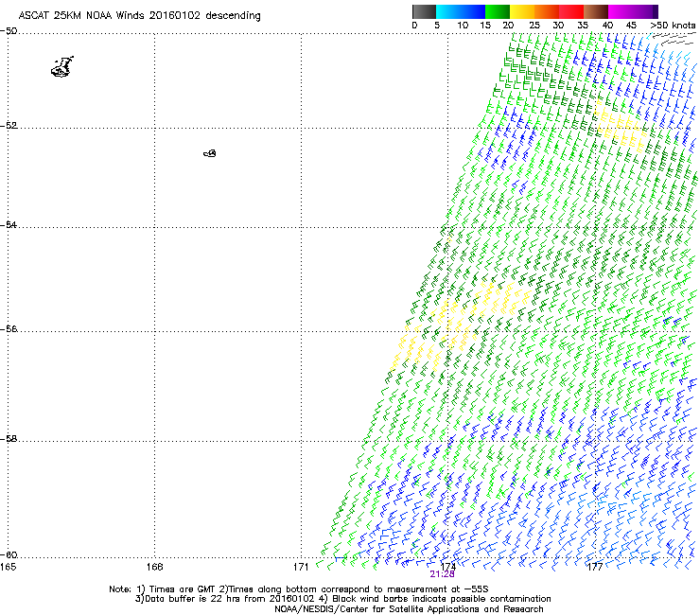Click the magenta 40-45 knots legend color
Image resolution: width=700 pixels, height=615 pixels.
coord(621,11)
